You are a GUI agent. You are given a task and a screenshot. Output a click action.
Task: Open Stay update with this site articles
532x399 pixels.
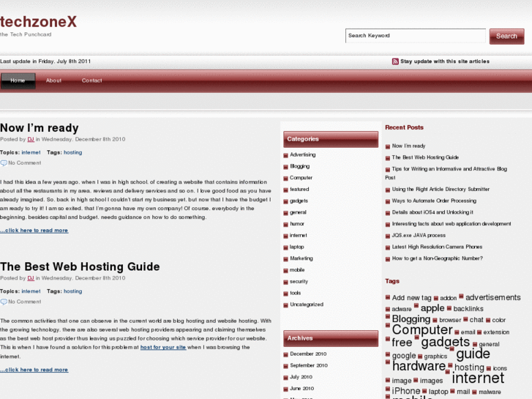pos(445,61)
